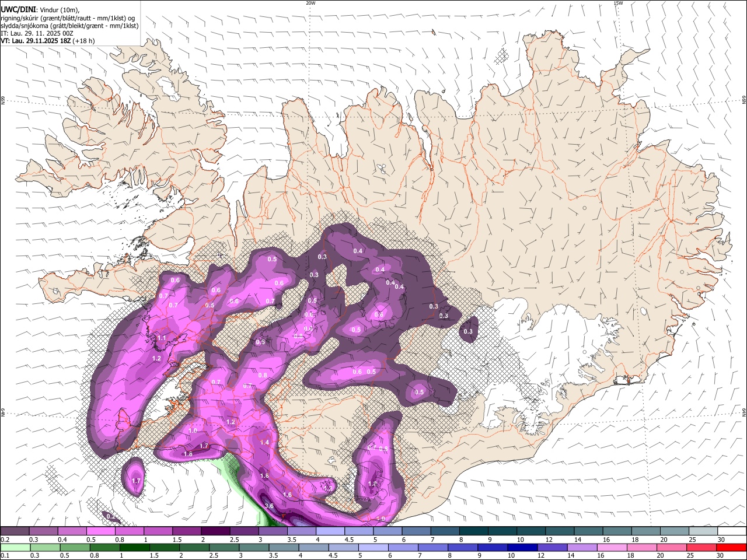Click the 'VT: Lau. 29.11.2025 18Z (+18 h)' line
This screenshot has height=560, width=747.
(48, 41)
